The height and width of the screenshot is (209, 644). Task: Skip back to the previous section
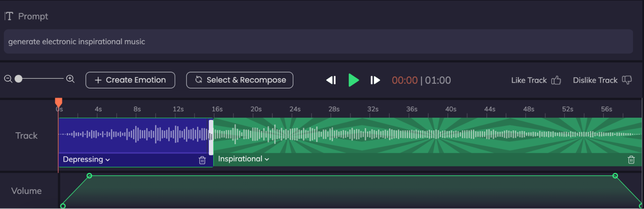tap(331, 80)
